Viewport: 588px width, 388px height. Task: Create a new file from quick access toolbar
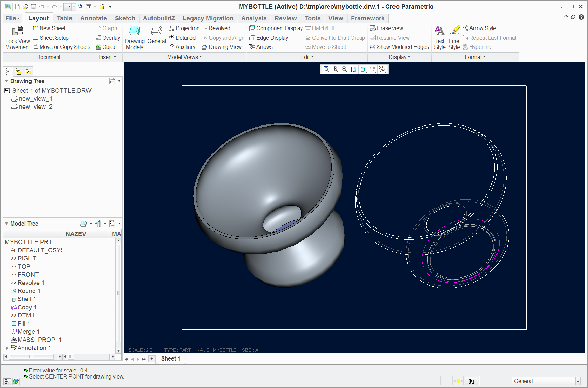pyautogui.click(x=17, y=7)
